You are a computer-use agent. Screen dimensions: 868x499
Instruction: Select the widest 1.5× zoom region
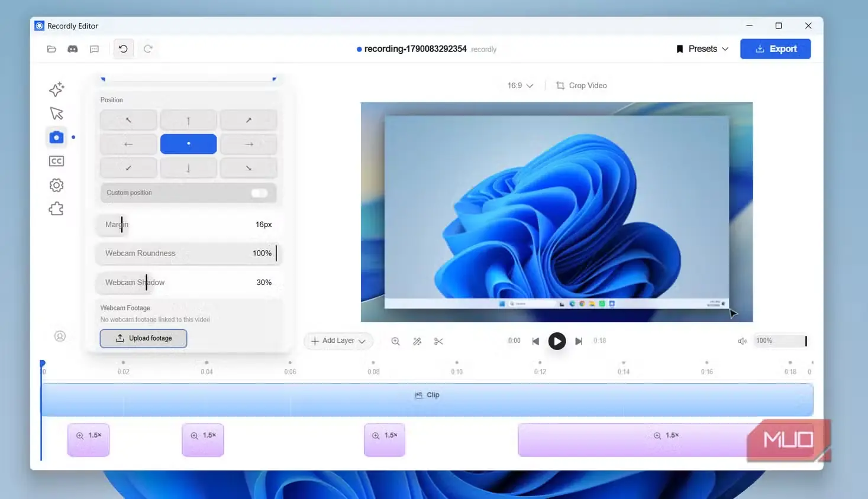[x=666, y=440]
